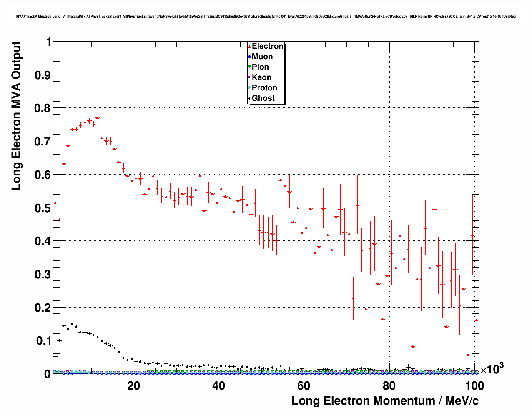Click the lowest electron data point near 0.055
Screen dimensions: 532x415
468,355
